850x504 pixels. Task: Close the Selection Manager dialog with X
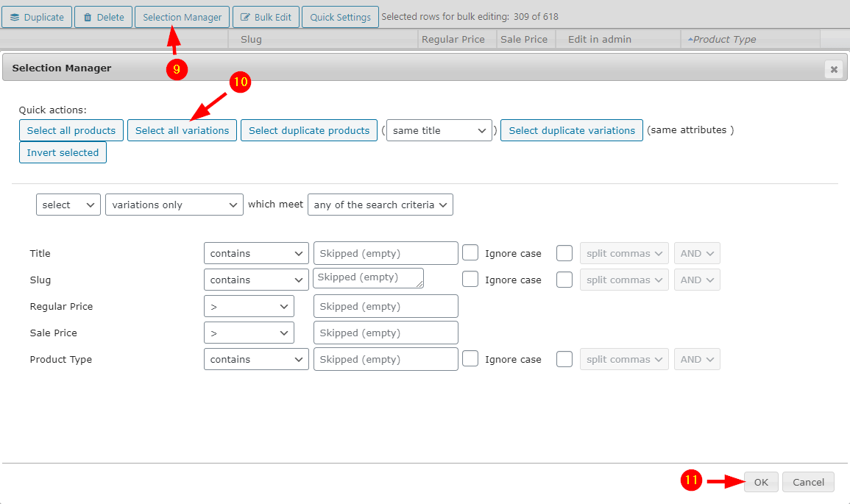834,69
